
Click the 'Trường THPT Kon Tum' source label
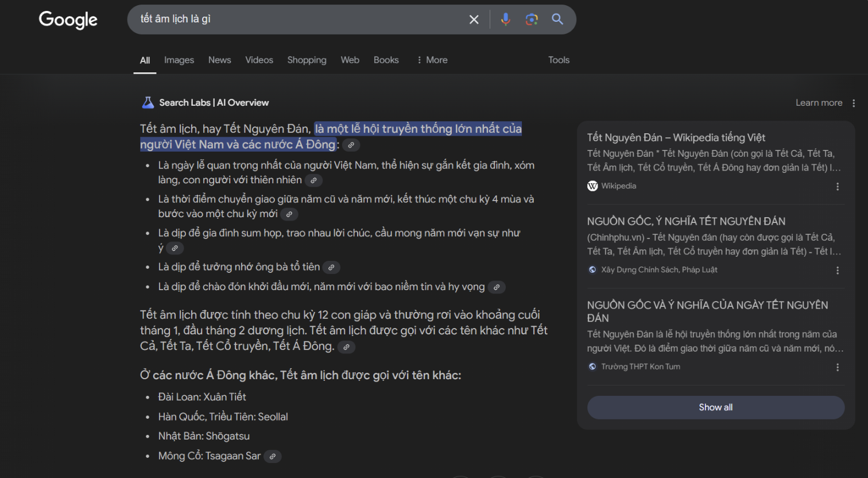point(640,367)
